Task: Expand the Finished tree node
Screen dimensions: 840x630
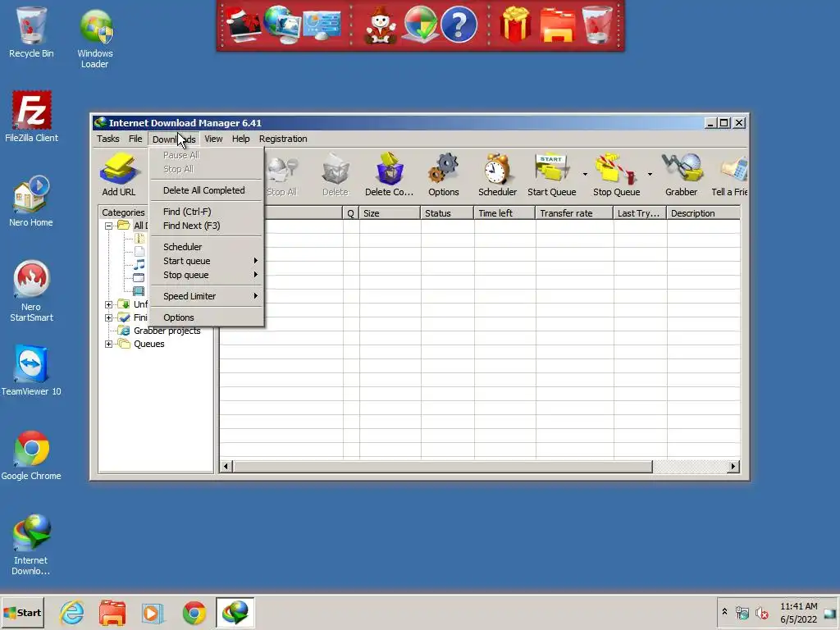Action: click(x=108, y=317)
